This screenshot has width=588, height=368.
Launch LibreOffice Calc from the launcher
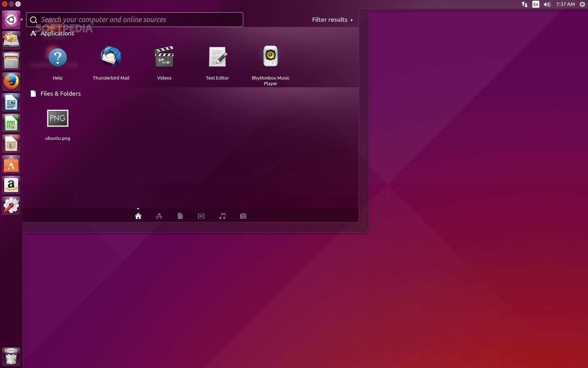(x=11, y=123)
